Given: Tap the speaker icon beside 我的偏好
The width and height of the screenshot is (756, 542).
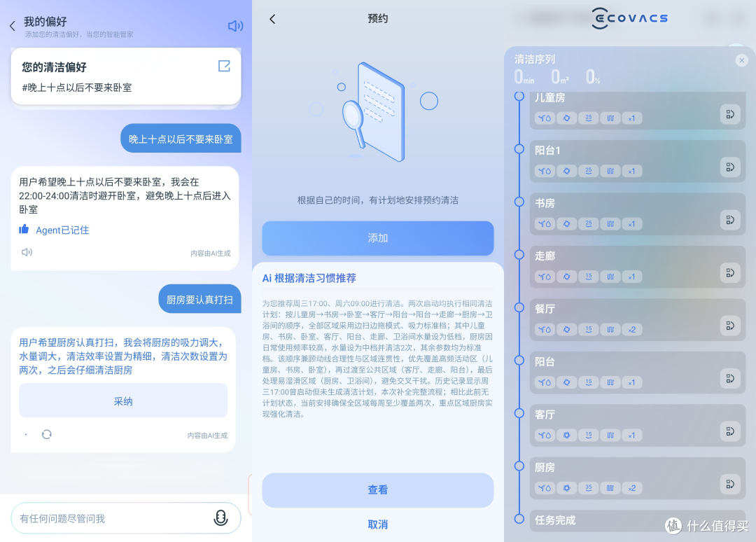Looking at the screenshot, I should (x=235, y=26).
